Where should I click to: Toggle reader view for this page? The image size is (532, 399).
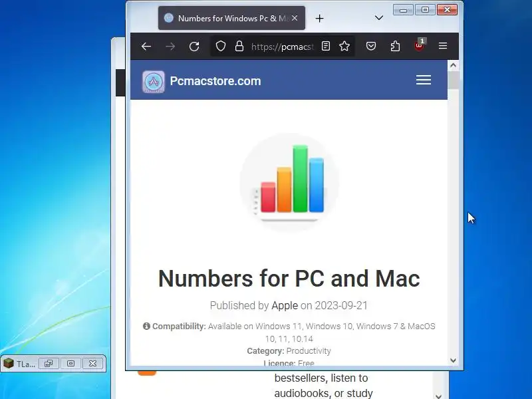[x=326, y=46]
